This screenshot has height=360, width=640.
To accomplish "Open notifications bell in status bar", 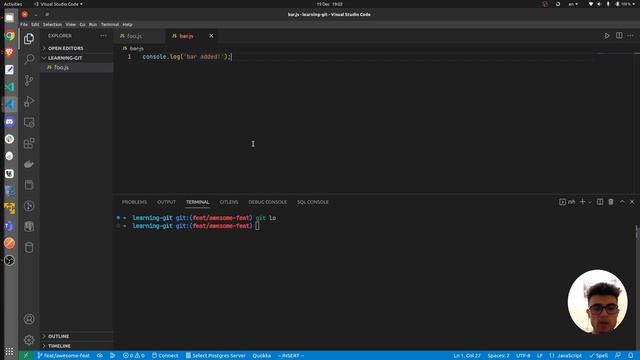I will click(x=631, y=356).
